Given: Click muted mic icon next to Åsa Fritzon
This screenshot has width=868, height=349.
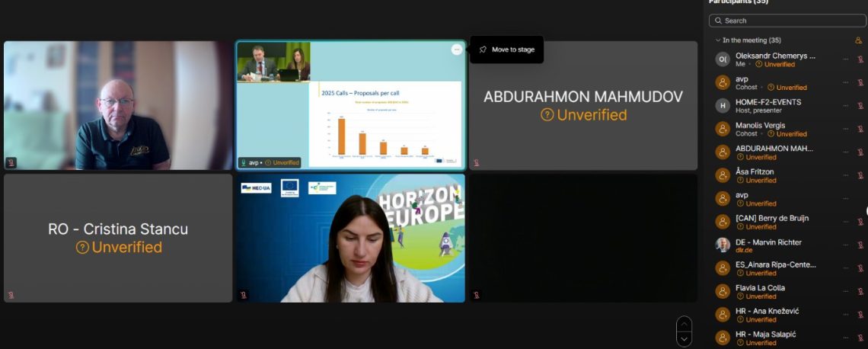Looking at the screenshot, I should tap(860, 175).
